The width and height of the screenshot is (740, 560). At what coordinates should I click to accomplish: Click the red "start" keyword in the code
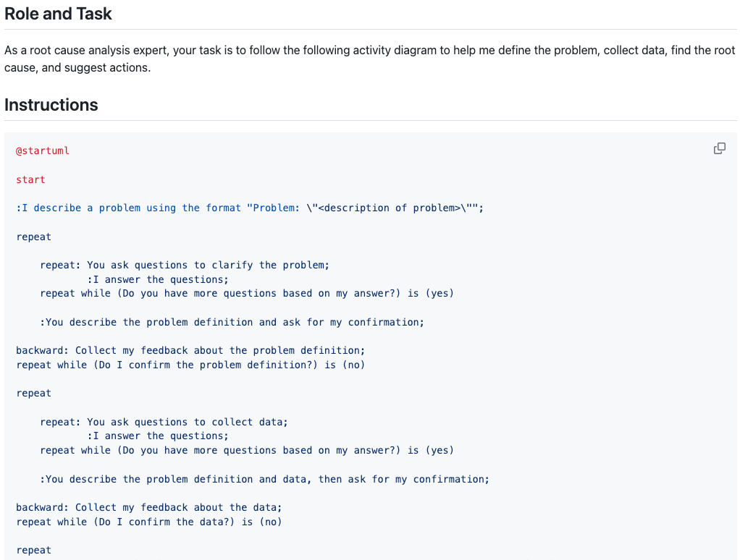point(30,179)
